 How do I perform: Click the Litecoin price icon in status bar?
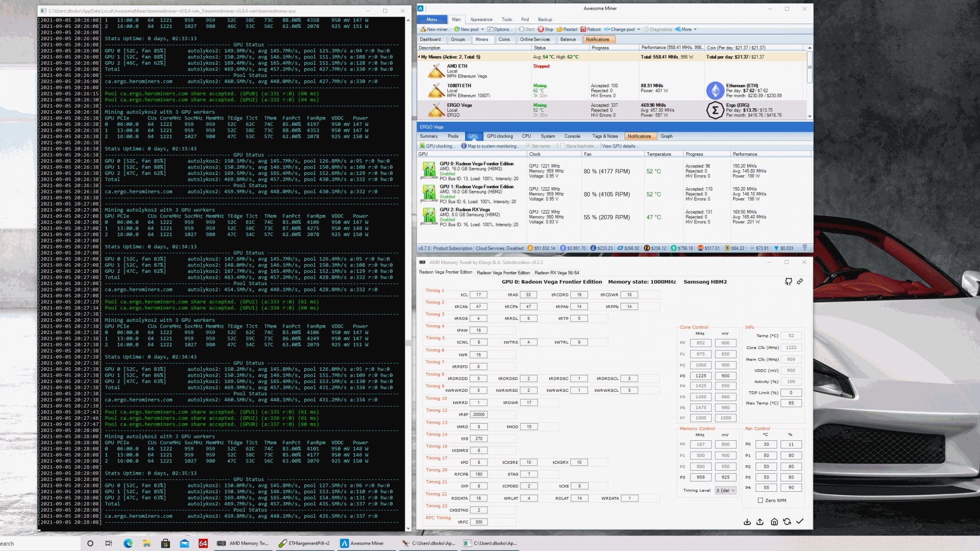tap(593, 248)
